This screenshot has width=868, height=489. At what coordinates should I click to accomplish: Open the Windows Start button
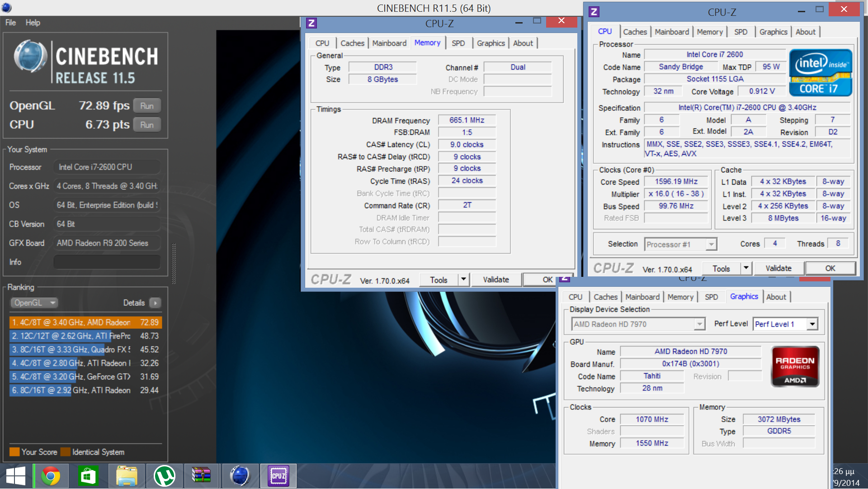[16, 476]
